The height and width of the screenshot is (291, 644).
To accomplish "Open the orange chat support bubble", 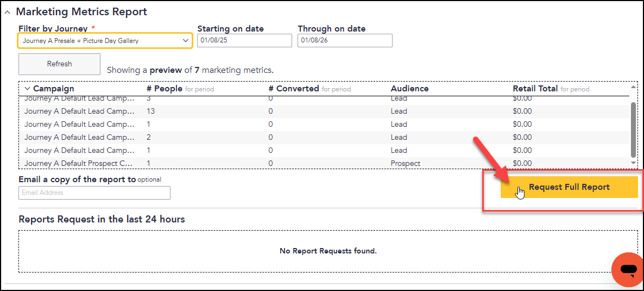I will point(627,270).
